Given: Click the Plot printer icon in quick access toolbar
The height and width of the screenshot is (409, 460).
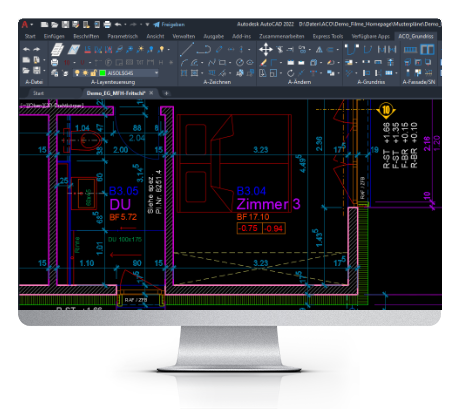Looking at the screenshot, I should (x=107, y=24).
